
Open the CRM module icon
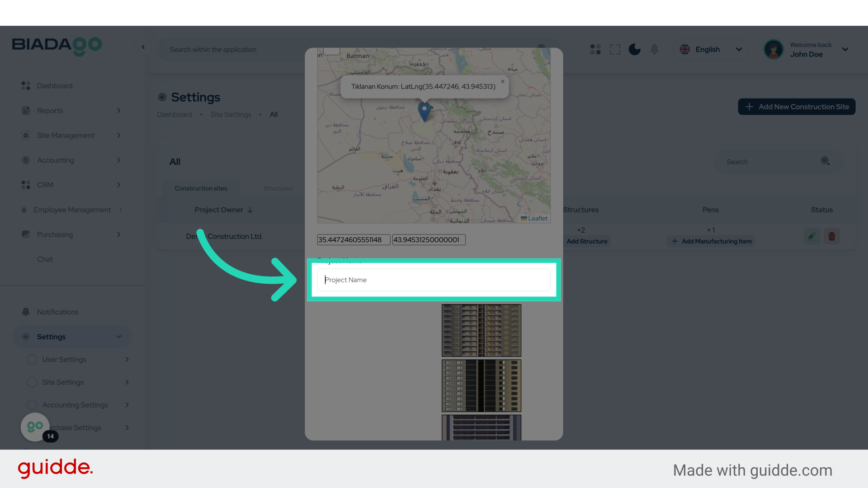[25, 185]
